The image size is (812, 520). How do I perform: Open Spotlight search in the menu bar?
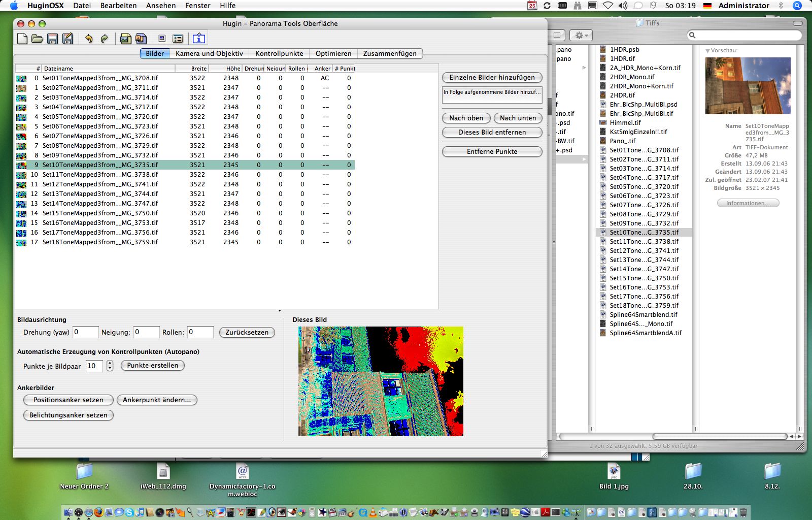click(797, 6)
